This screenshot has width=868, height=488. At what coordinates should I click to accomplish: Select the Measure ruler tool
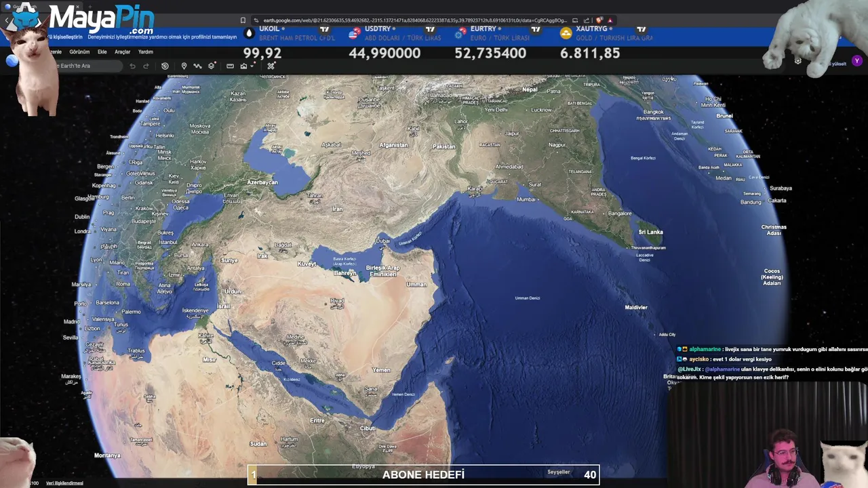(x=230, y=66)
